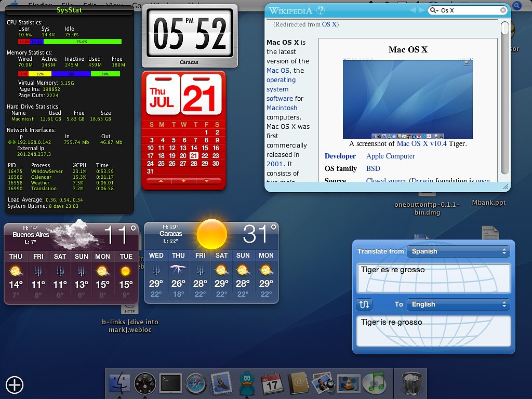Screen dimensions: 532x399
Task: Show next month in calendar widget
Action: (x=207, y=181)
